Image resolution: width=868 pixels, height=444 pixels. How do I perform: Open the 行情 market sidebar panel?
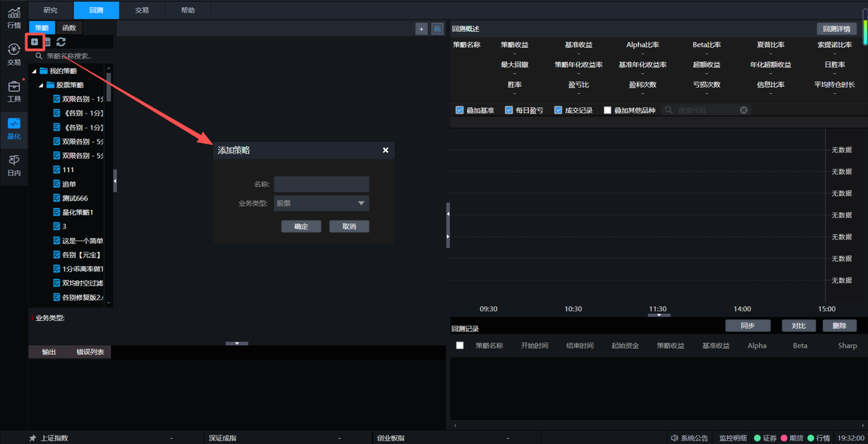(x=14, y=18)
